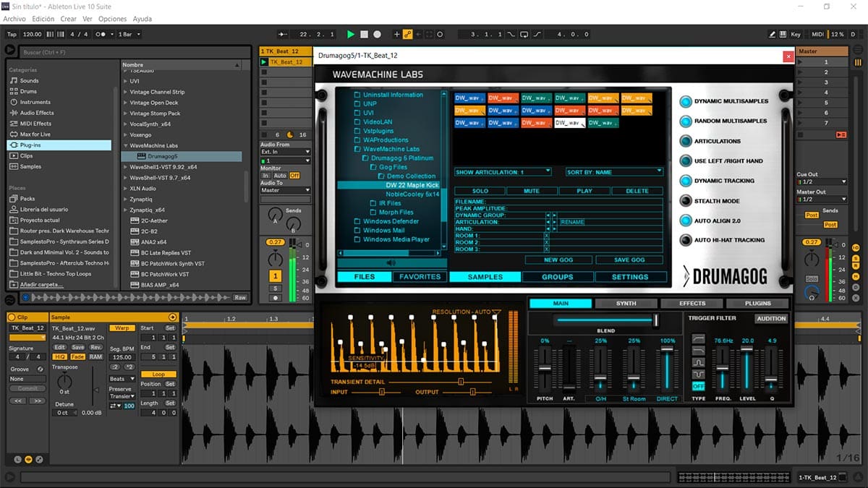Select the white DW_.wav sample cell

click(569, 123)
